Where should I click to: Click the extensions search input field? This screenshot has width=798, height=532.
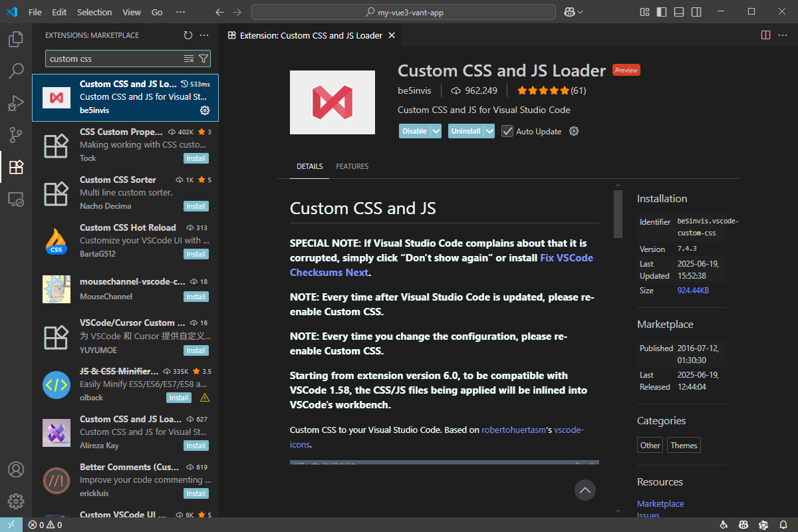(114, 59)
